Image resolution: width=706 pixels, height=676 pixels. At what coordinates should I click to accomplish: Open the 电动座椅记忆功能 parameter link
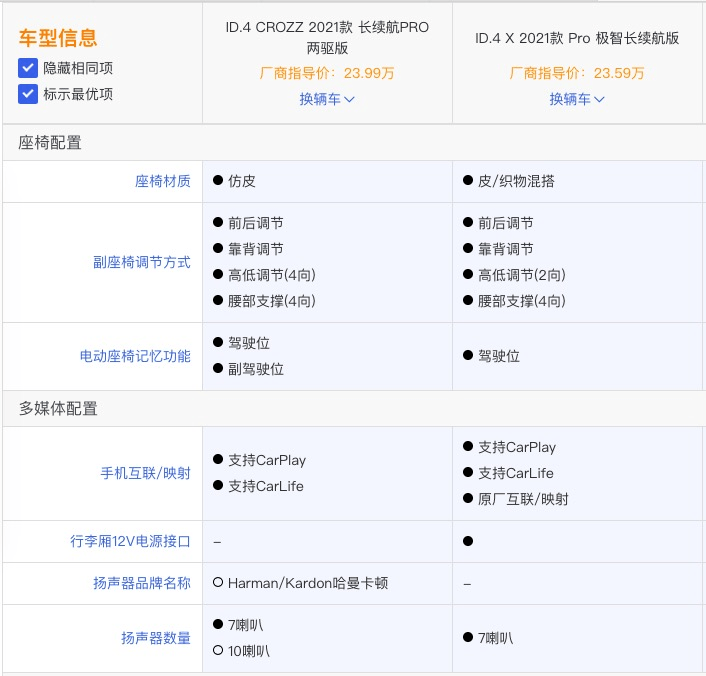135,356
